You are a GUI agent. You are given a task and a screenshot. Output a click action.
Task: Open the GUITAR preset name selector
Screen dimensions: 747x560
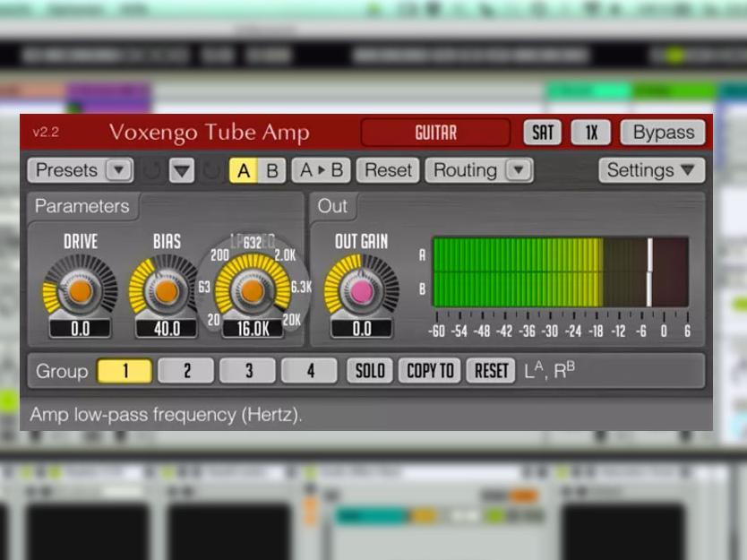pyautogui.click(x=435, y=133)
